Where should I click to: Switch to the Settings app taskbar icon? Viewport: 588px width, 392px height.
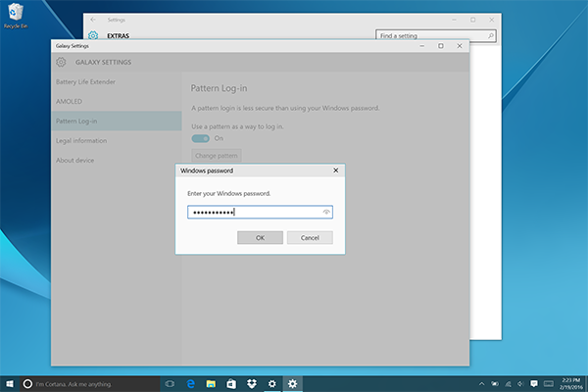(271, 384)
